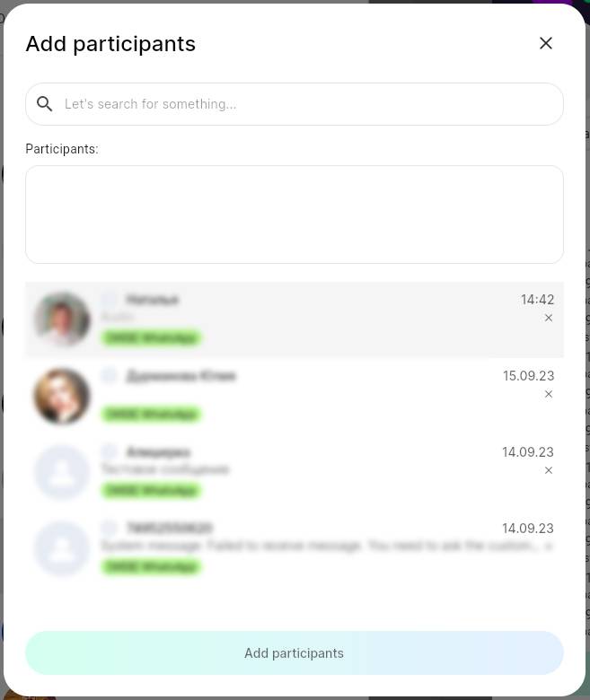The height and width of the screenshot is (700, 590).
Task: Focus the 'Let's search for something' field
Action: click(x=295, y=104)
